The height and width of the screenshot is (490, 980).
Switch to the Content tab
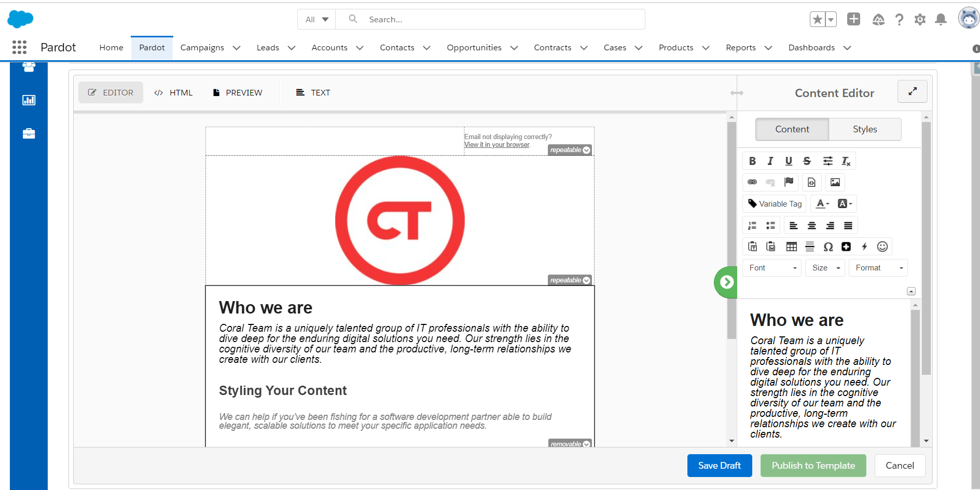coord(792,129)
